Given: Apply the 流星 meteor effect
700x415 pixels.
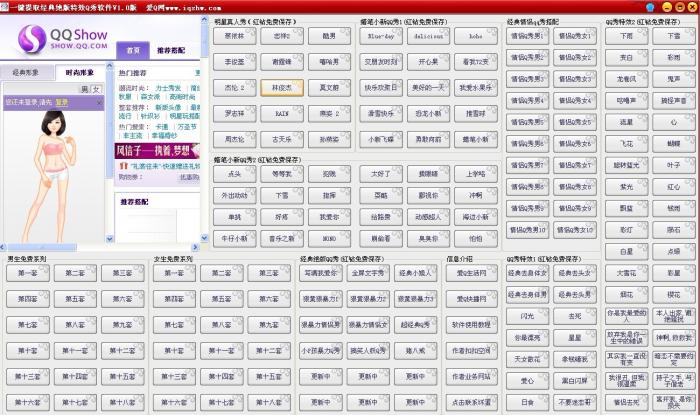Looking at the screenshot, I should (x=626, y=122).
